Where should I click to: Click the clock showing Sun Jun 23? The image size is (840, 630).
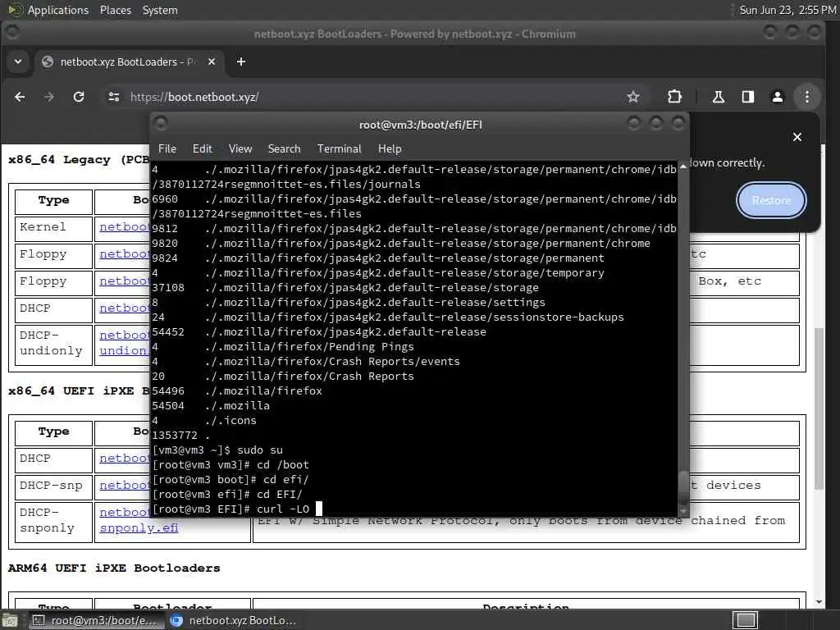787,10
